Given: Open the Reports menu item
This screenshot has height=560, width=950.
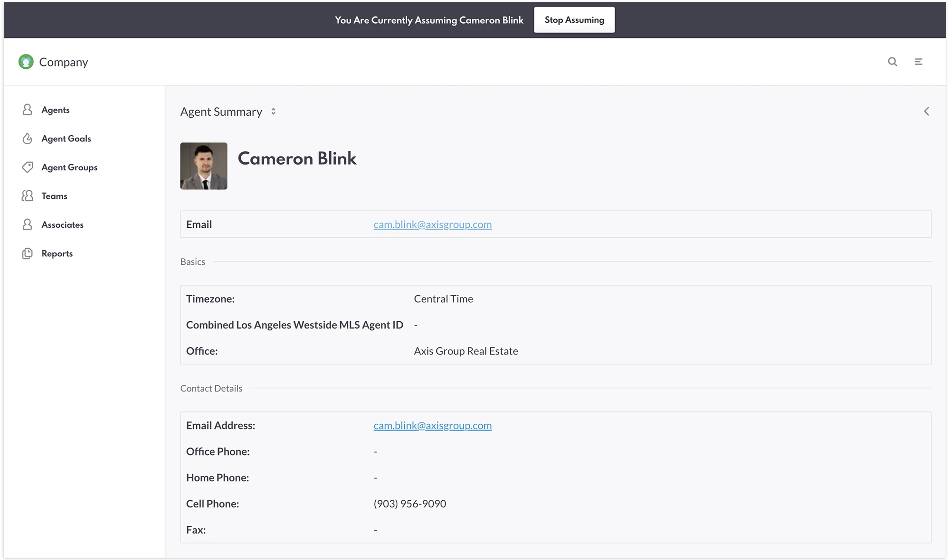Looking at the screenshot, I should point(57,253).
